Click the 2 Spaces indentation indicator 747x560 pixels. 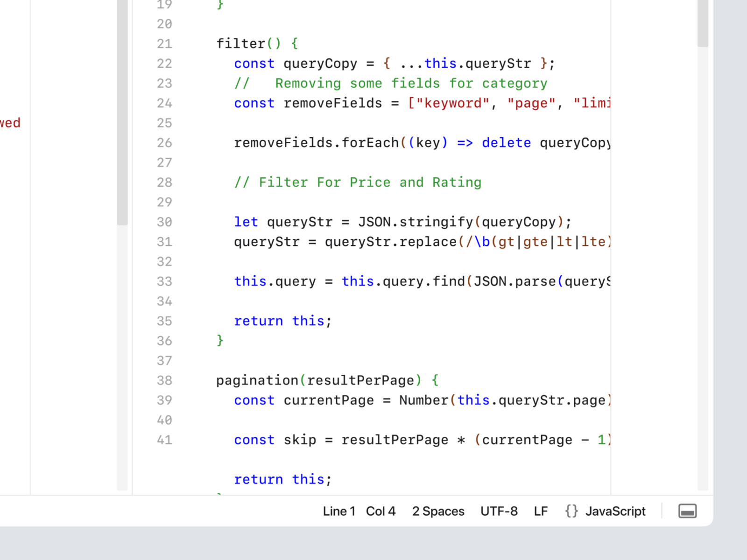click(438, 511)
